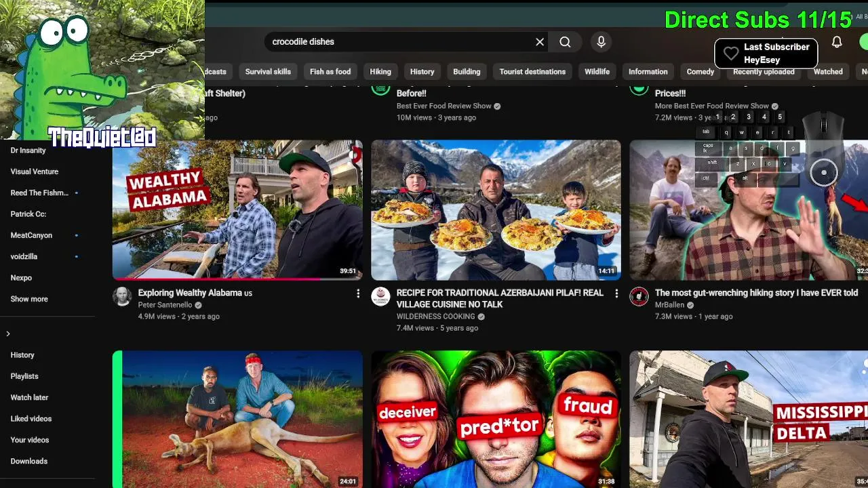868x488 pixels.
Task: Click the Wealthy Alabama red watch-progress bar
Action: [x=216, y=279]
